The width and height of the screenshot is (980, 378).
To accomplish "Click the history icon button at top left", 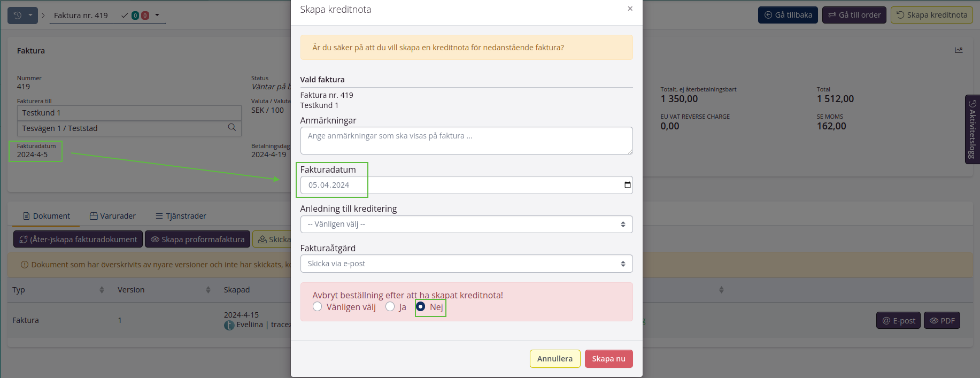I will click(x=18, y=16).
